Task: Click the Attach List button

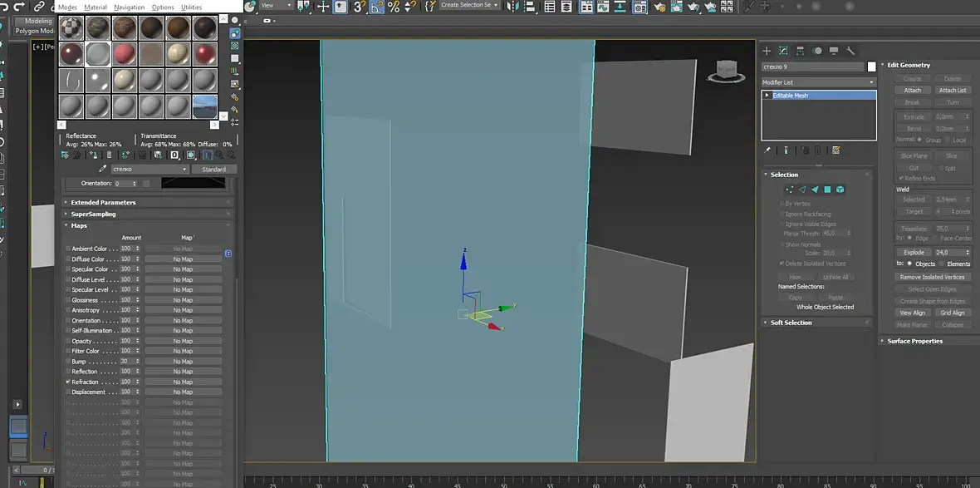Action: tap(953, 90)
